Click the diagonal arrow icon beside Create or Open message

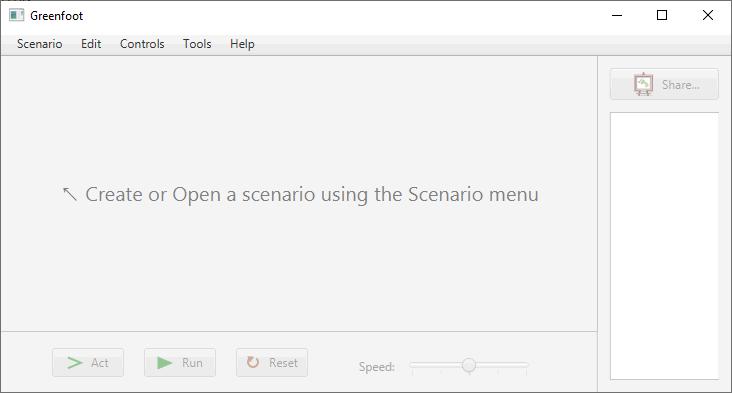click(x=70, y=194)
